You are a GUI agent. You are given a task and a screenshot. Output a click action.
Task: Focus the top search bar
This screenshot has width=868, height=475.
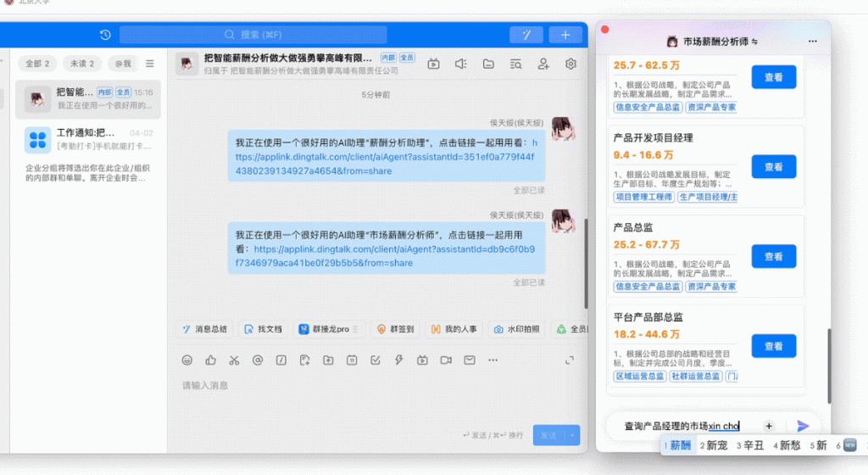click(x=253, y=35)
